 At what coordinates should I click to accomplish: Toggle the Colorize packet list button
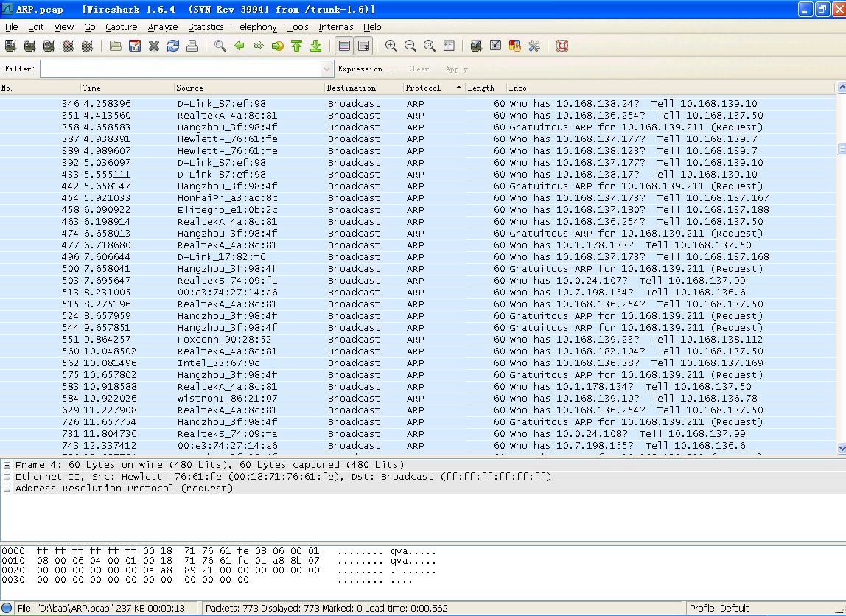(344, 46)
